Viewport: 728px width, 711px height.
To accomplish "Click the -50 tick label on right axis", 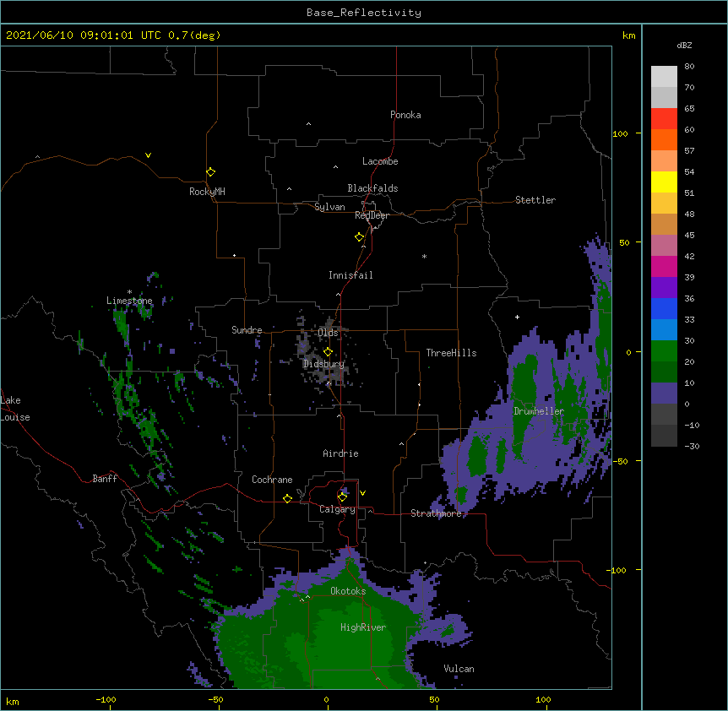I will click(x=619, y=461).
